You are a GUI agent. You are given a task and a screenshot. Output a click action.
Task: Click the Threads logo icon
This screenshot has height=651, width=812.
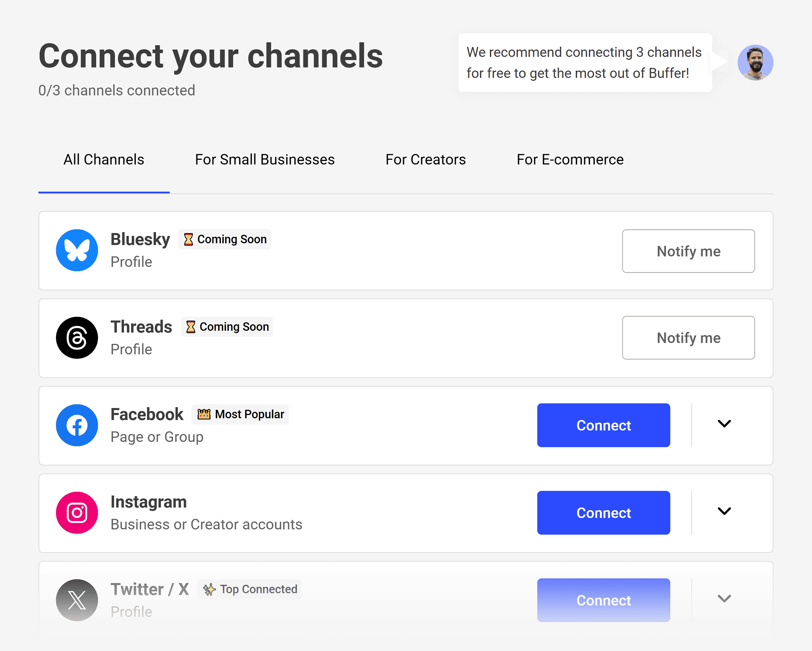pos(77,338)
